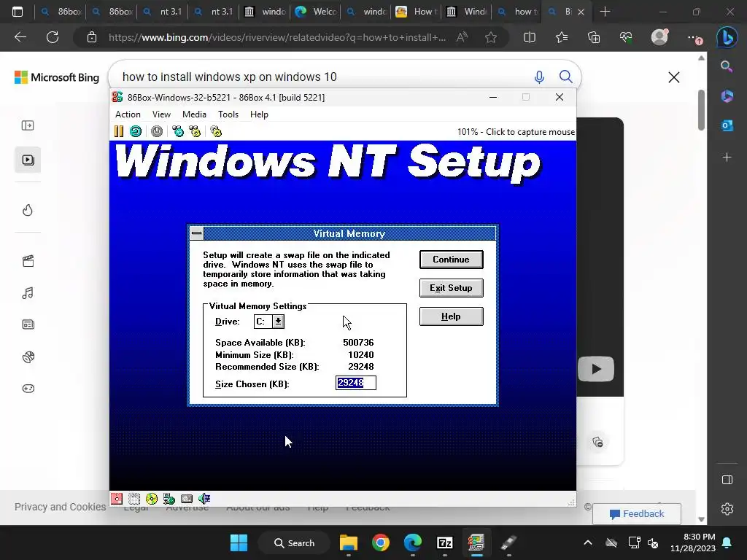Screen dimensions: 747x560
Task: Open a new Edge tab
Action: click(x=605, y=12)
